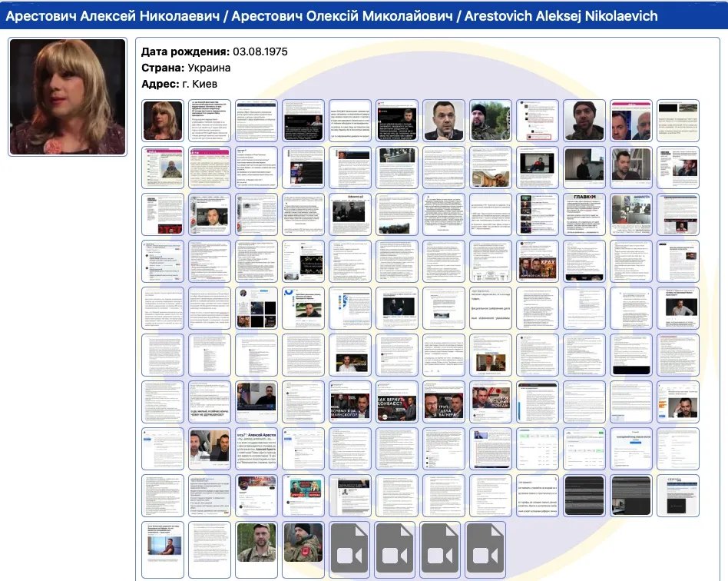
Task: Open the second video file icon
Action: tap(397, 549)
